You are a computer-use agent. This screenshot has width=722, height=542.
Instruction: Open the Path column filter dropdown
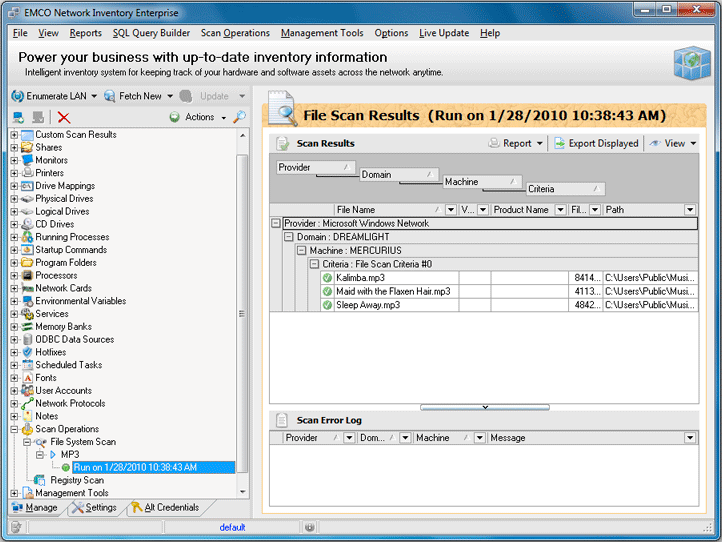[x=690, y=210]
